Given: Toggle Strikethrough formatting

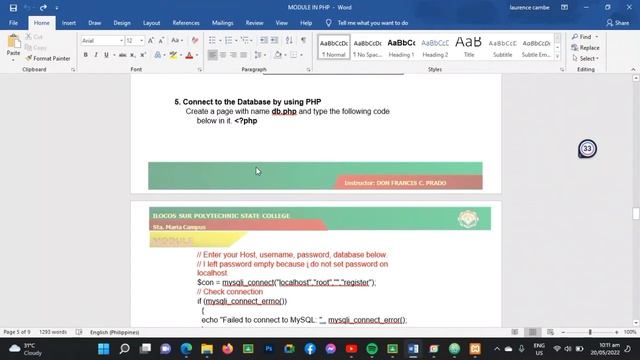Looking at the screenshot, I should coord(122,55).
